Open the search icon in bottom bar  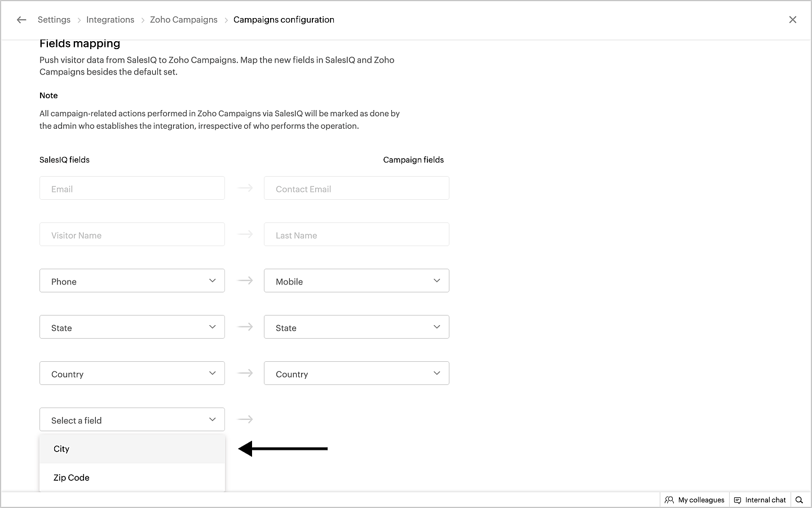click(x=799, y=500)
